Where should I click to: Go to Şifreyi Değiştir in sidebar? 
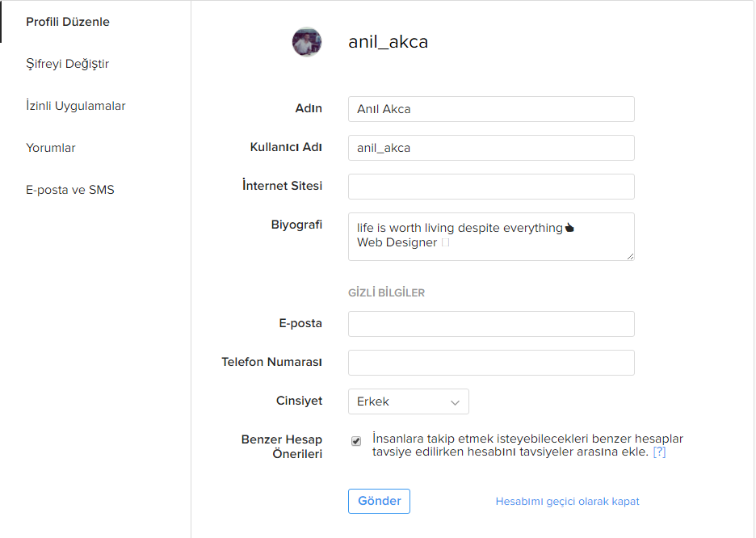coord(68,64)
